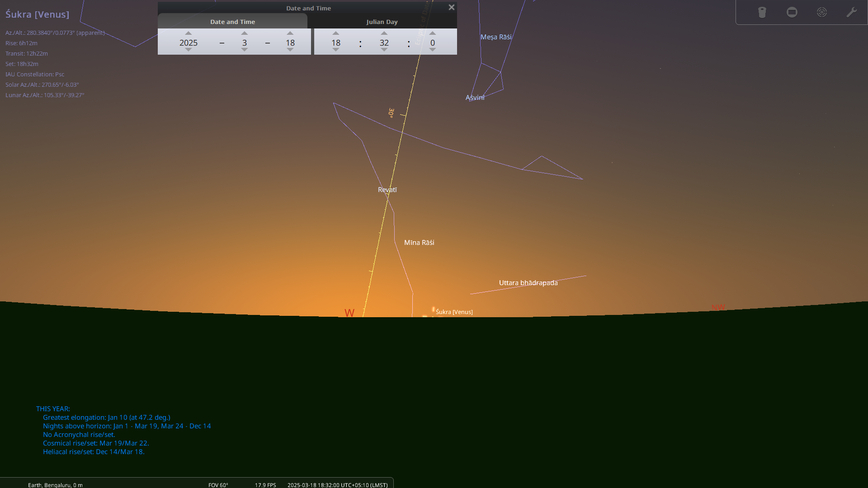Increase the year above 2025
Screen dimensions: 868x488
[188, 33]
